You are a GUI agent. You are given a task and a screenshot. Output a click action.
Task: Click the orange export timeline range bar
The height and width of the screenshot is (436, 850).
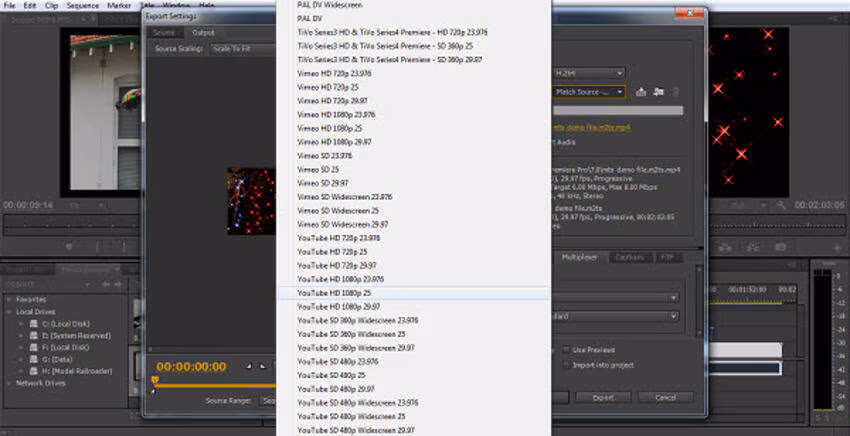tap(217, 386)
